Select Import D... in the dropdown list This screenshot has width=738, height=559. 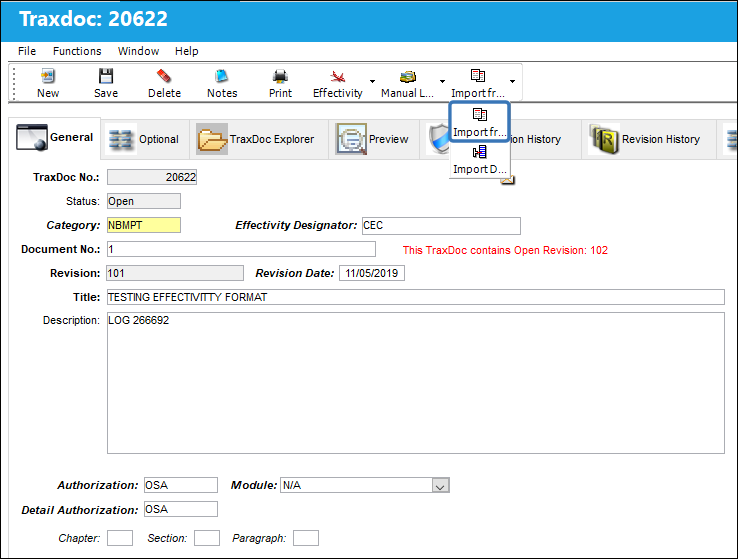pos(480,160)
